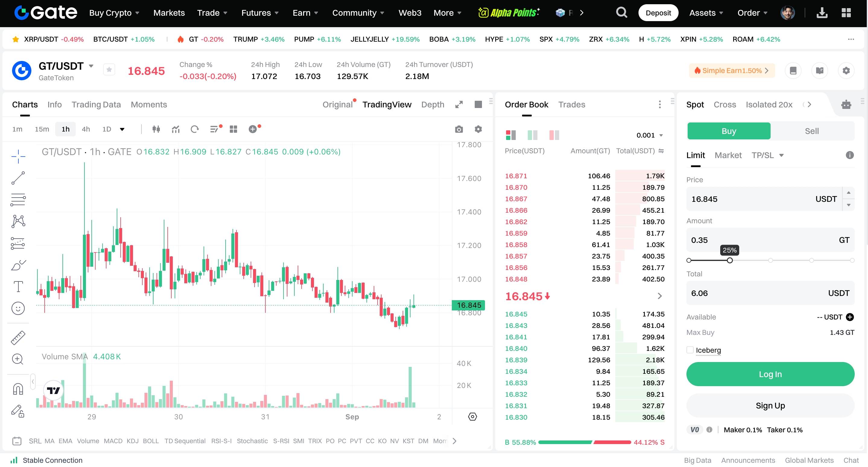Toggle GT/USDT favorite star
The width and height of the screenshot is (868, 467).
point(109,70)
